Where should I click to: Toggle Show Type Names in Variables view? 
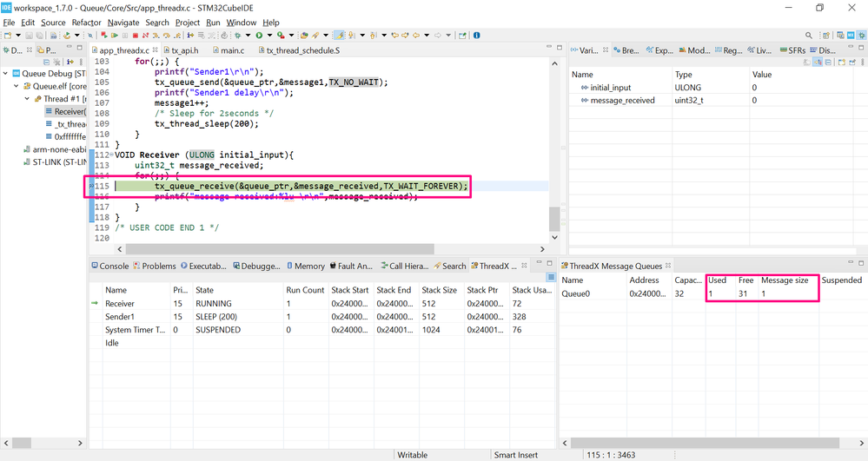point(806,62)
